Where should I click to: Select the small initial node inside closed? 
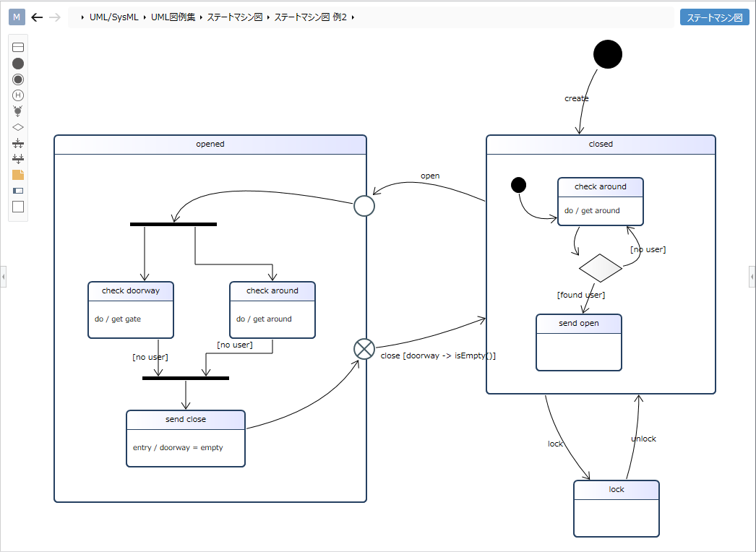pyautogui.click(x=518, y=185)
